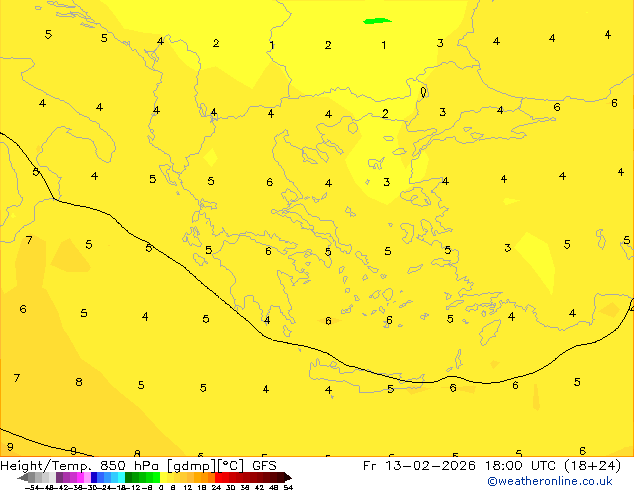
Task: Pick the bright red legend swatch
Action: 218,477
